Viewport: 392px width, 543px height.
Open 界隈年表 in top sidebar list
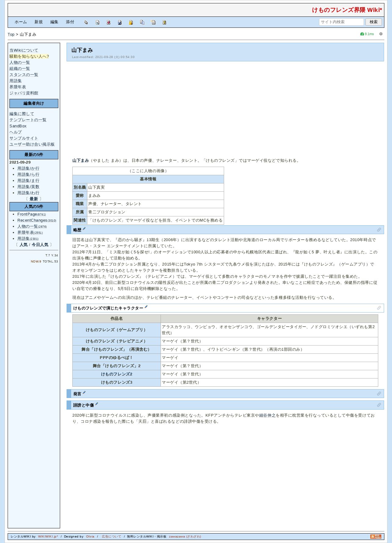click(x=18, y=87)
